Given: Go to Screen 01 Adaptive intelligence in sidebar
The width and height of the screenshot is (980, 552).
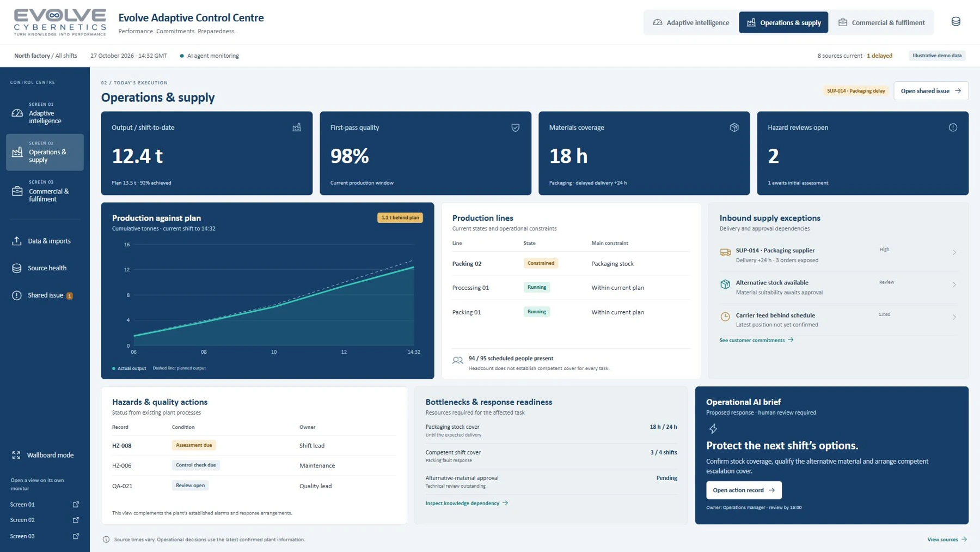Looking at the screenshot, I should click(x=45, y=113).
